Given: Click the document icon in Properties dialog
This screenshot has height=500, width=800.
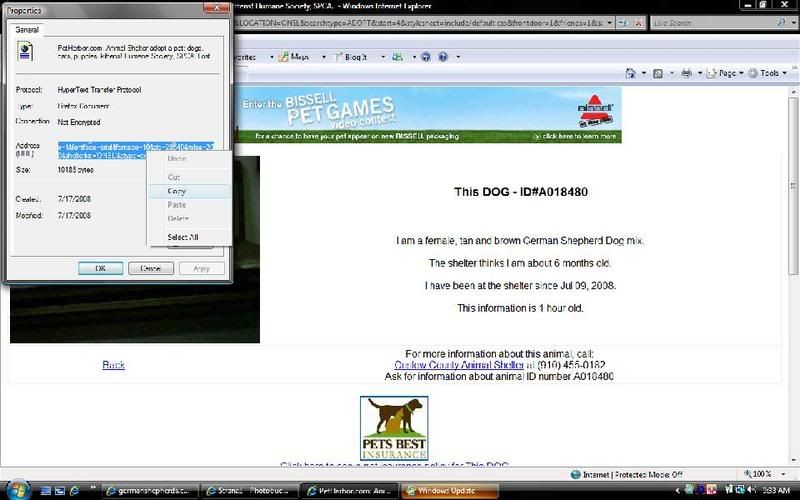Looking at the screenshot, I should coord(25,51).
